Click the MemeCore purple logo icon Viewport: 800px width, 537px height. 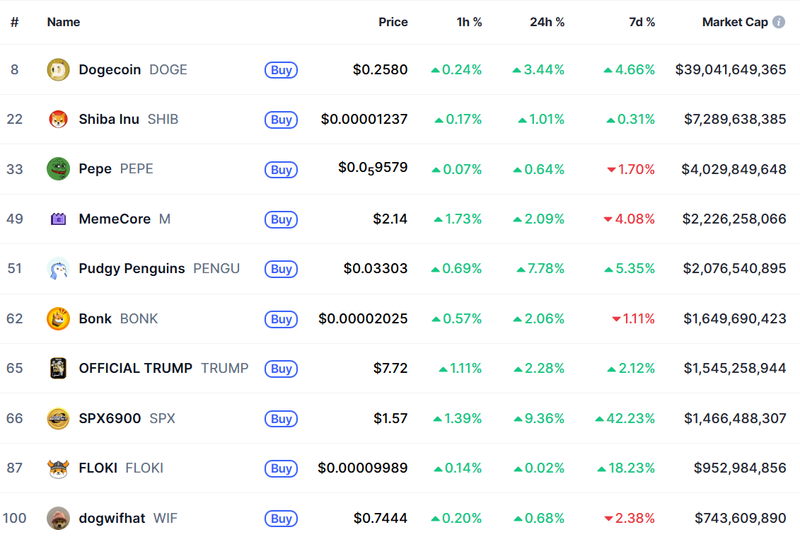[58, 219]
